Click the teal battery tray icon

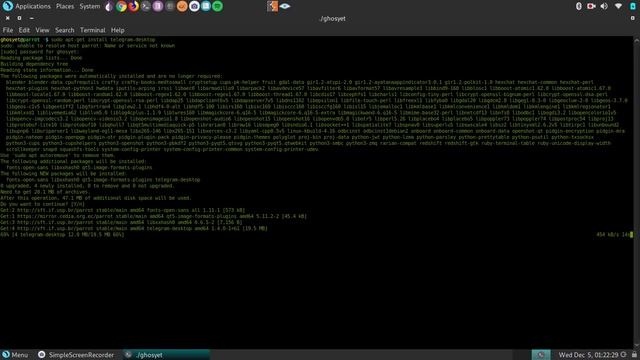(x=632, y=6)
